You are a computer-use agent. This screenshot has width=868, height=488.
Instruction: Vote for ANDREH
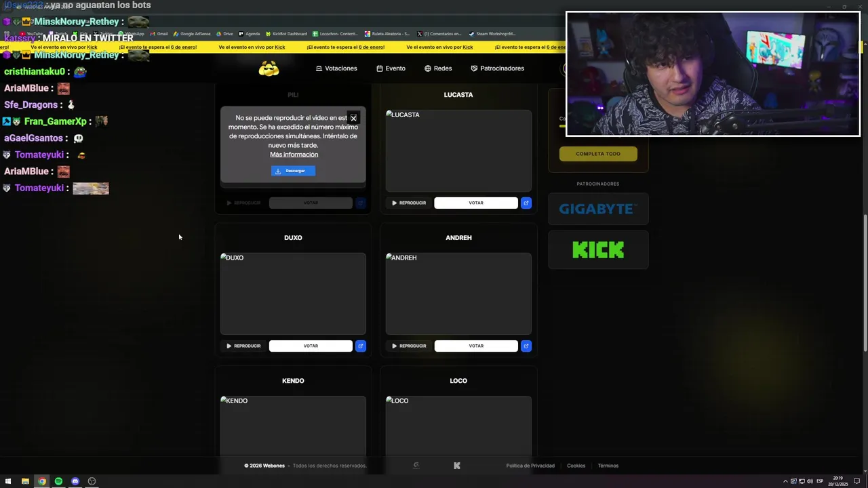[476, 346]
